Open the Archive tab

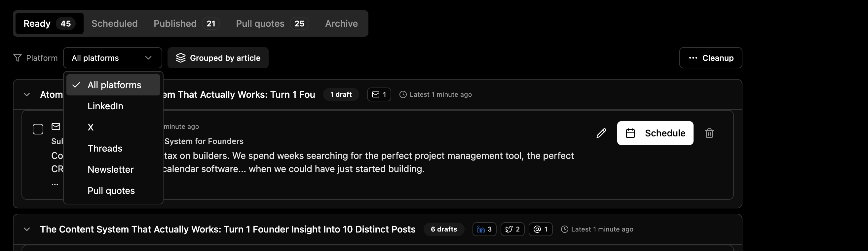click(341, 23)
